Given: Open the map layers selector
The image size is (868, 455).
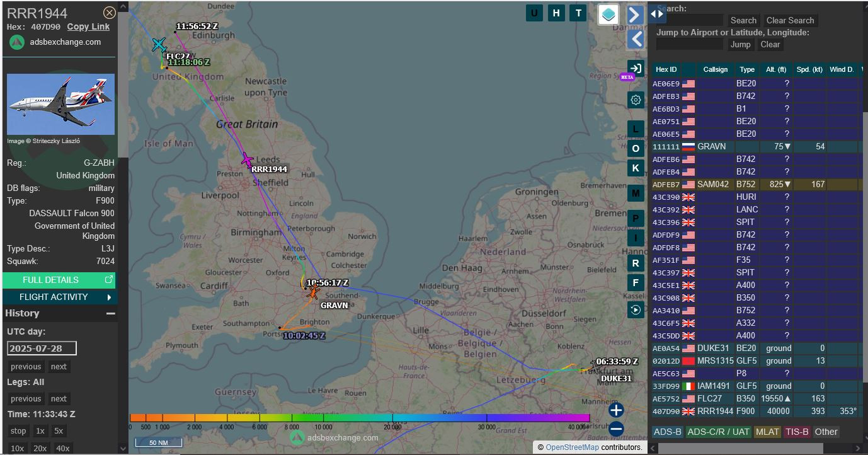Looking at the screenshot, I should [608, 14].
